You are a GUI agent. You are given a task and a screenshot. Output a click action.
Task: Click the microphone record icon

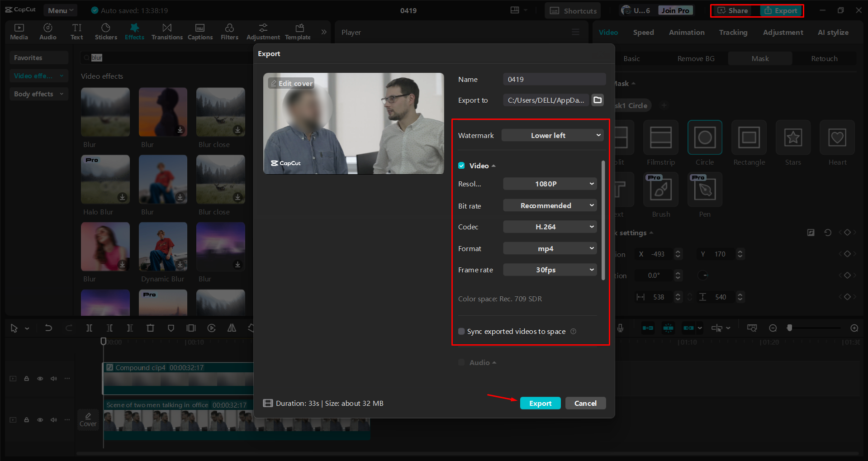pyautogui.click(x=620, y=328)
